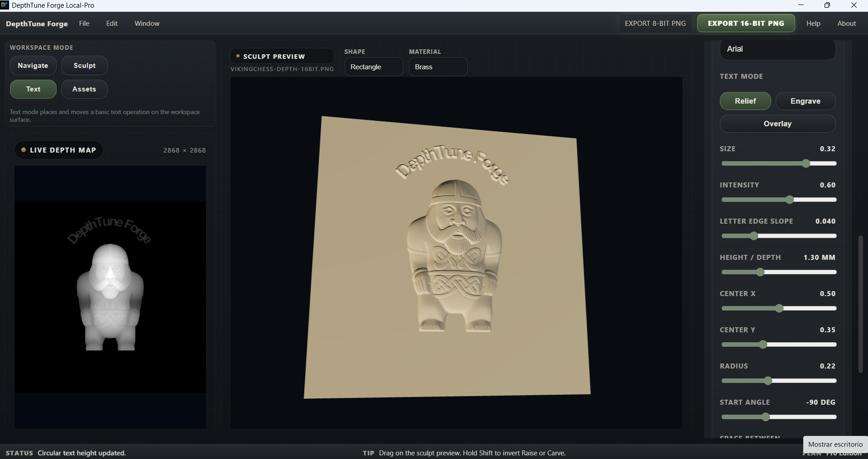Click the DepthTune Forge brand label
This screenshot has height=459, width=868.
click(x=37, y=24)
